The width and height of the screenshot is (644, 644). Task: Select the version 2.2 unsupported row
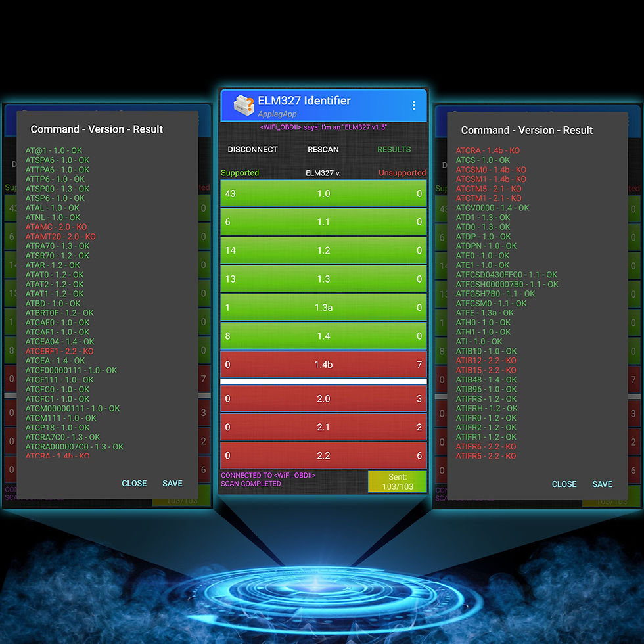[x=323, y=455]
